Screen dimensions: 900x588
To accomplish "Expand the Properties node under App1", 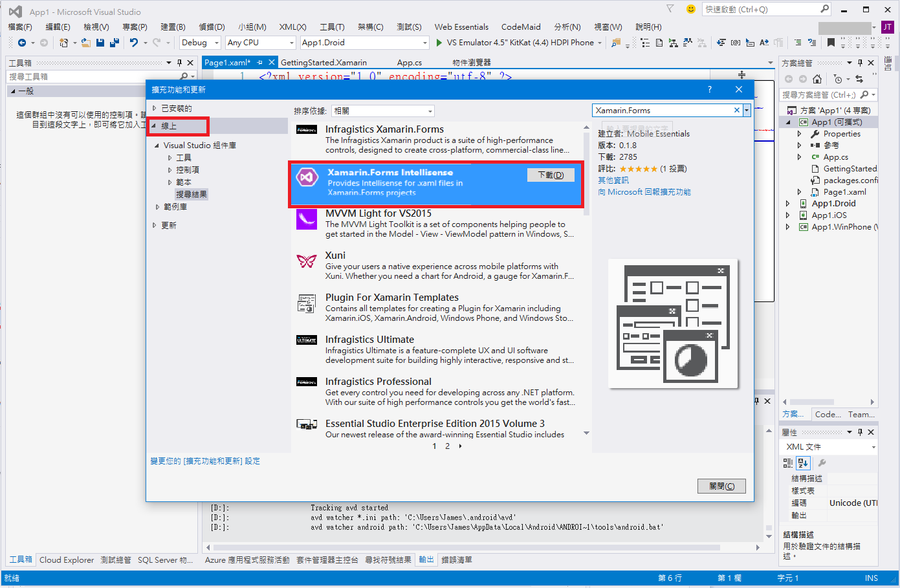I will (799, 134).
